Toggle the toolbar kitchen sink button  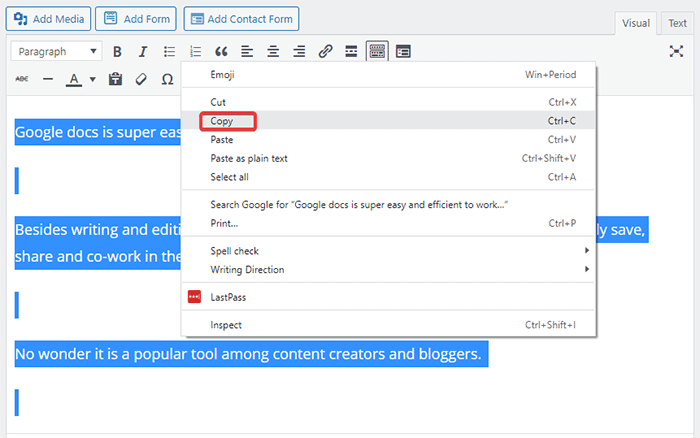coord(377,52)
